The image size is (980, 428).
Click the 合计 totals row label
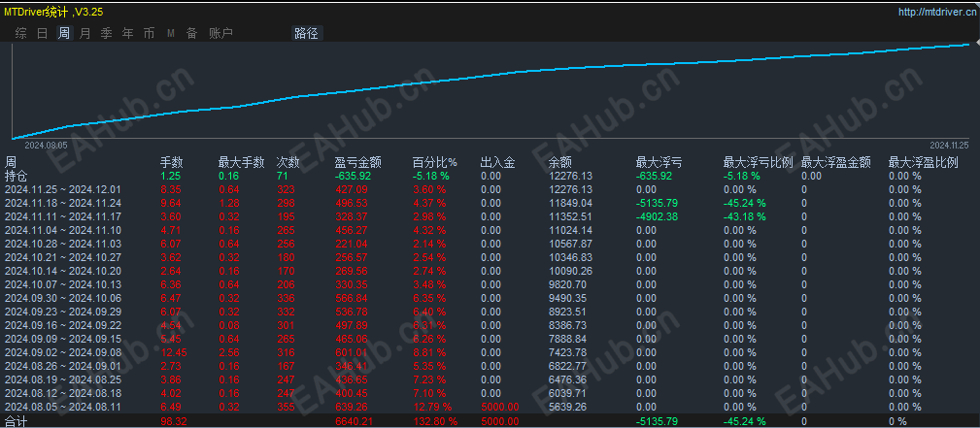pyautogui.click(x=17, y=422)
